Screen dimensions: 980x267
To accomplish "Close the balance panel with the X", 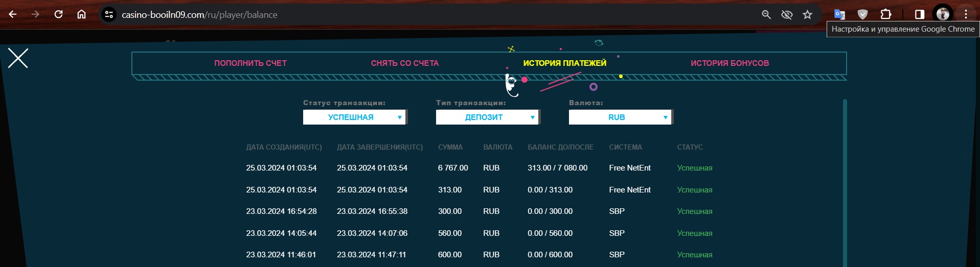I will coord(18,58).
